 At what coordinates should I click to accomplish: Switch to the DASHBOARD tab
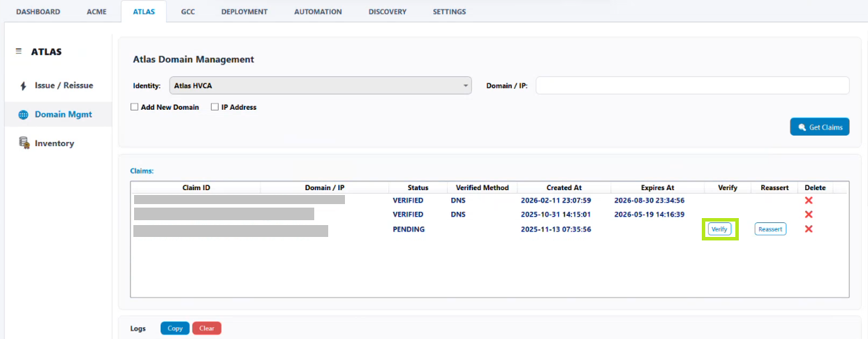38,12
